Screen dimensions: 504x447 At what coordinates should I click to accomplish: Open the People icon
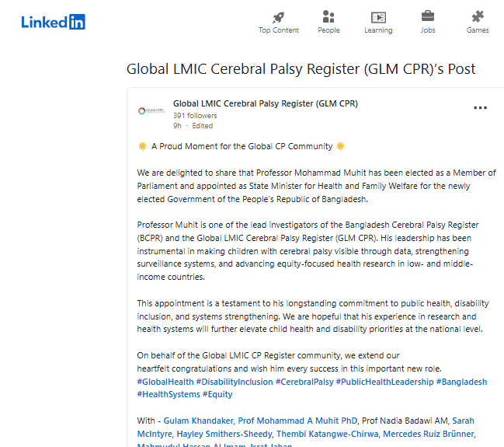point(328,16)
